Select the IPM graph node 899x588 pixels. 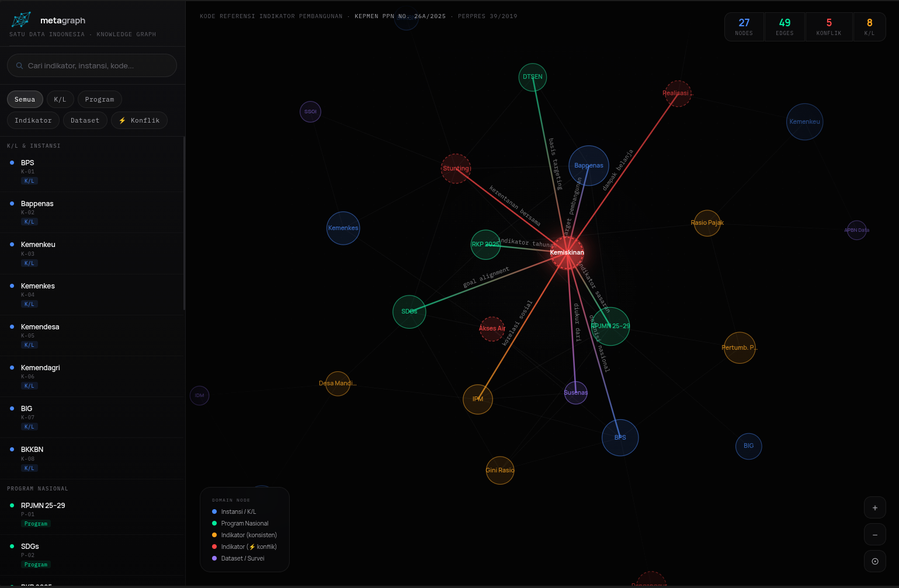pos(478,399)
